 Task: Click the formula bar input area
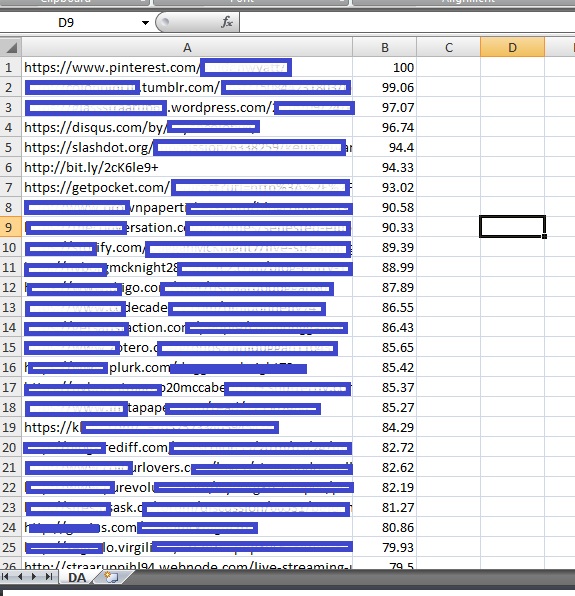coord(407,22)
